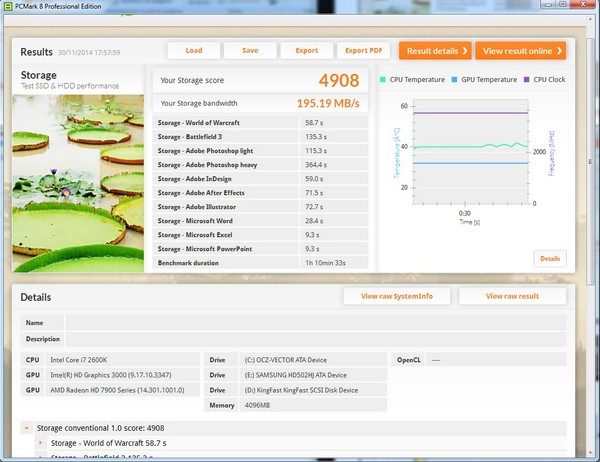Image resolution: width=600 pixels, height=462 pixels.
Task: Click the Load button
Action: tap(194, 51)
